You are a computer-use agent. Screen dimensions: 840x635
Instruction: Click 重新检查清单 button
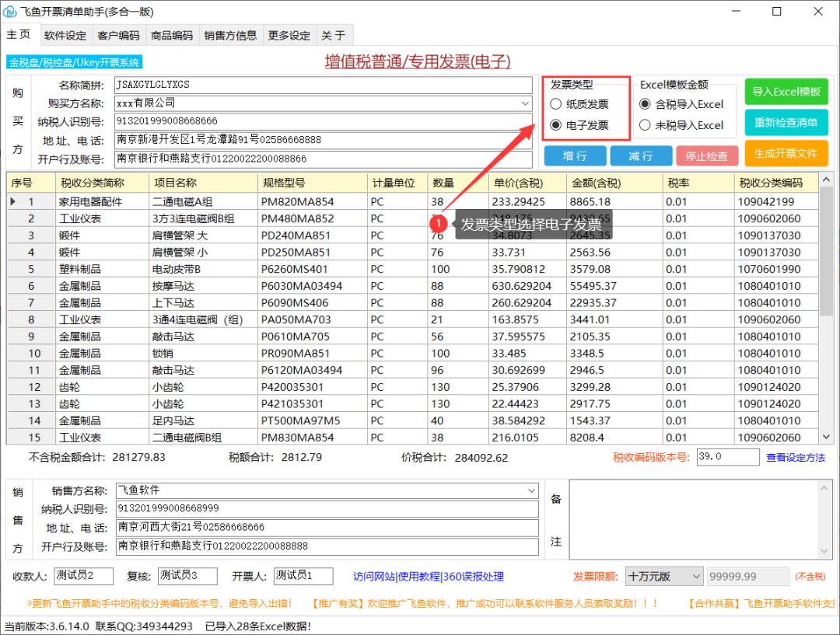(786, 123)
